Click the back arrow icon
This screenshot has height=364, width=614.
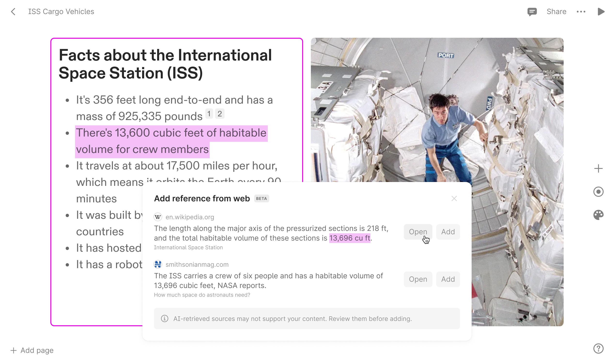pyautogui.click(x=14, y=12)
